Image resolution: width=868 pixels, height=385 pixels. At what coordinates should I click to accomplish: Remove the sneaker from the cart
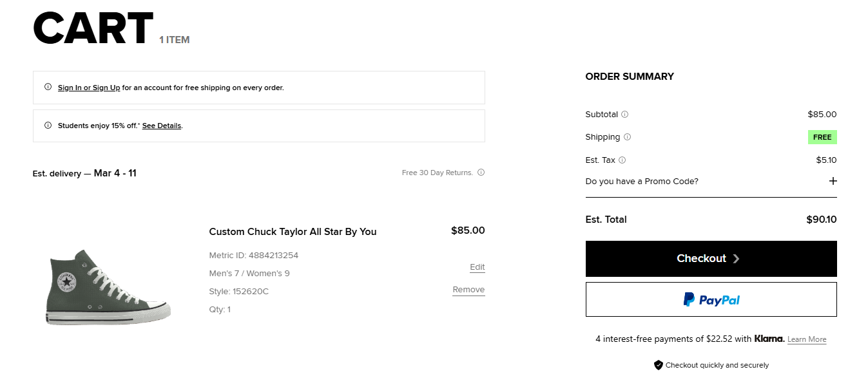[468, 290]
